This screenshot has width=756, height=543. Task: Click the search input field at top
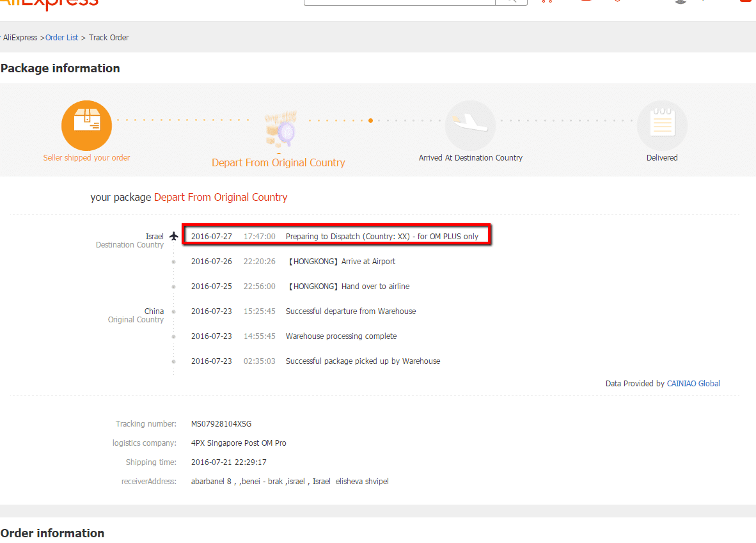400,2
